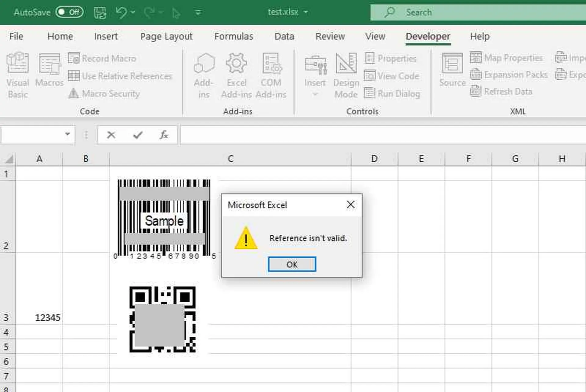586x392 pixels.
Task: Click into the Search box
Action: tap(478, 13)
